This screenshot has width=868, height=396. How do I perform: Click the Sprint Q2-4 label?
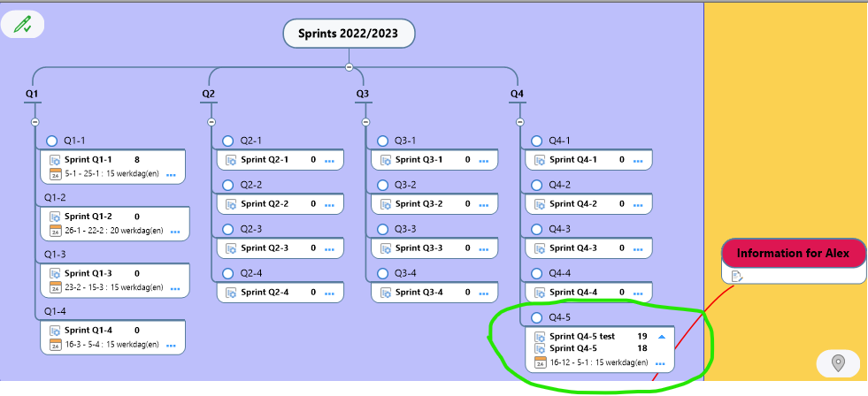[265, 293]
